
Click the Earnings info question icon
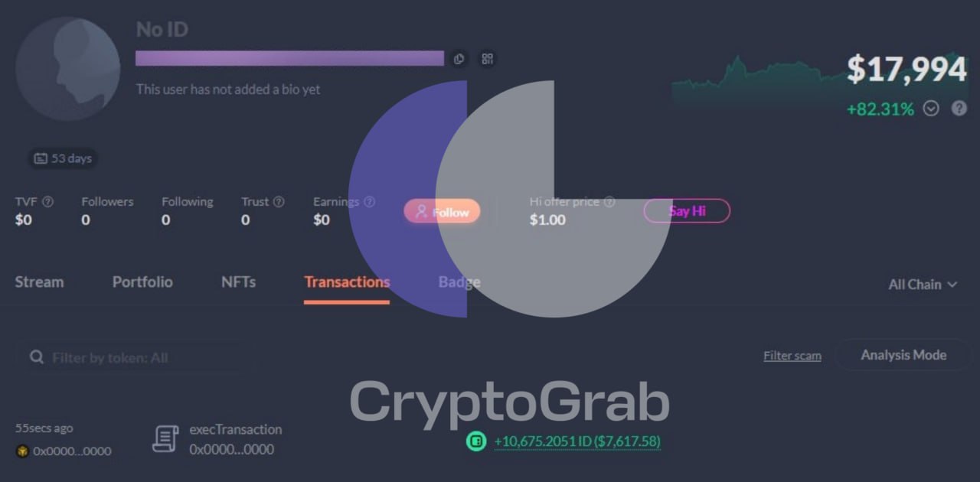369,202
